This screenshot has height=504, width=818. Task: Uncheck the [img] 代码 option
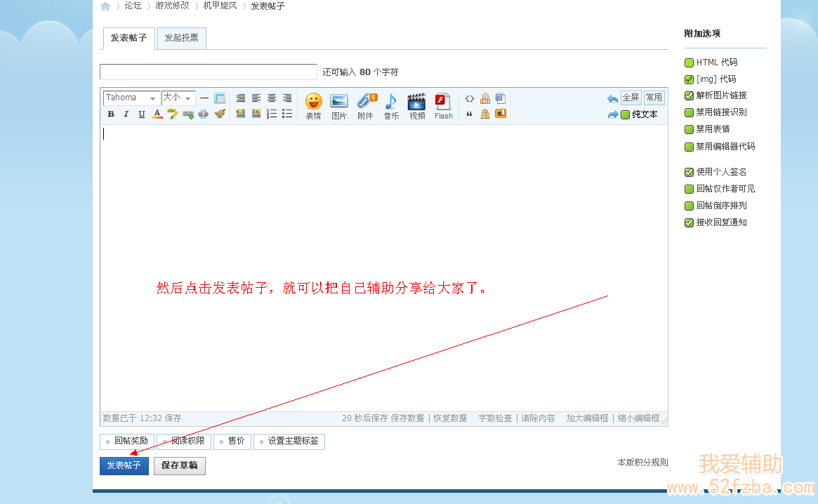tap(689, 79)
